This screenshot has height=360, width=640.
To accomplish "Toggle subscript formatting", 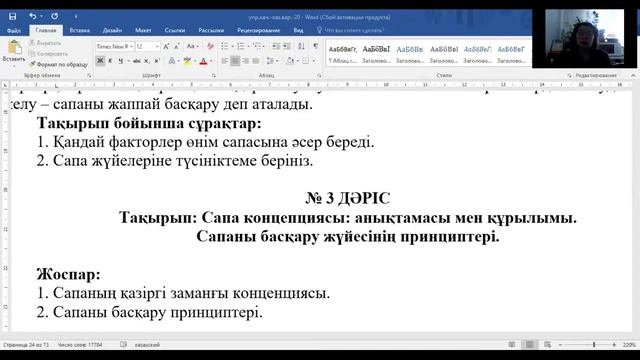I will pyautogui.click(x=147, y=61).
